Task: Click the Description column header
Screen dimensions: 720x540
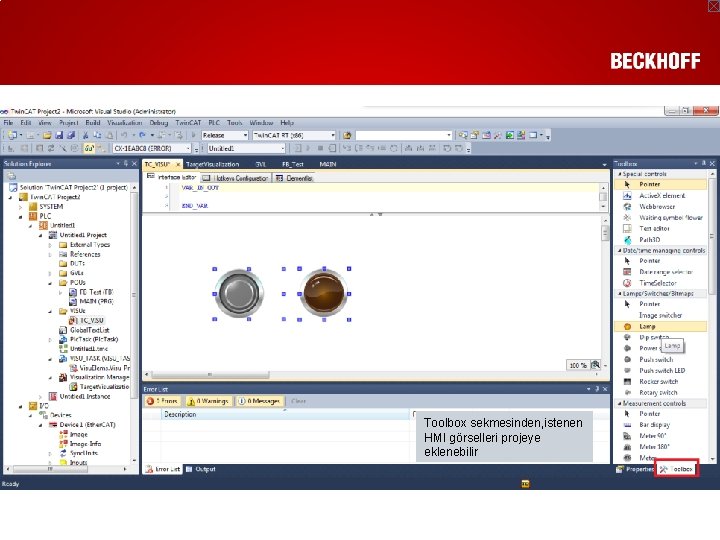Action: [285, 415]
